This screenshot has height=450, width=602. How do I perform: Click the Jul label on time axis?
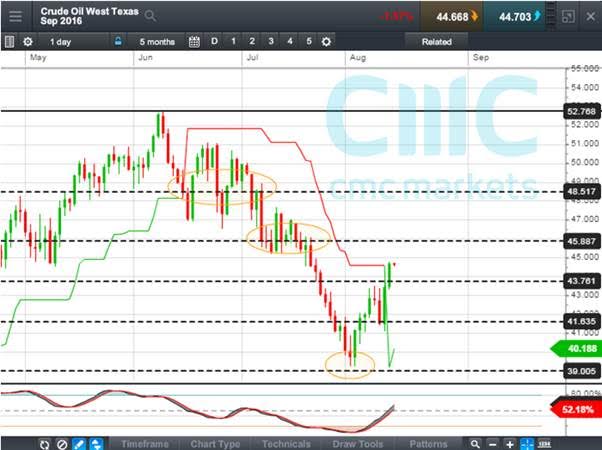(x=252, y=58)
